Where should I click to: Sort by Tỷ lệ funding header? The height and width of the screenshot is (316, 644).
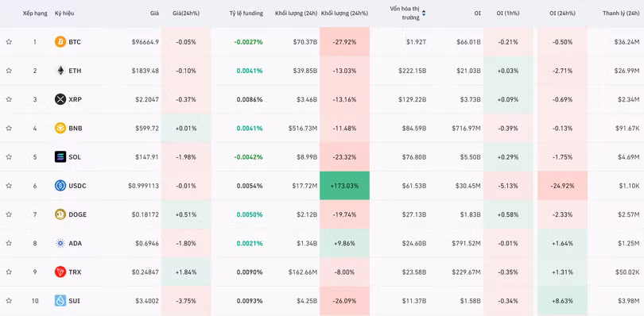pos(246,13)
